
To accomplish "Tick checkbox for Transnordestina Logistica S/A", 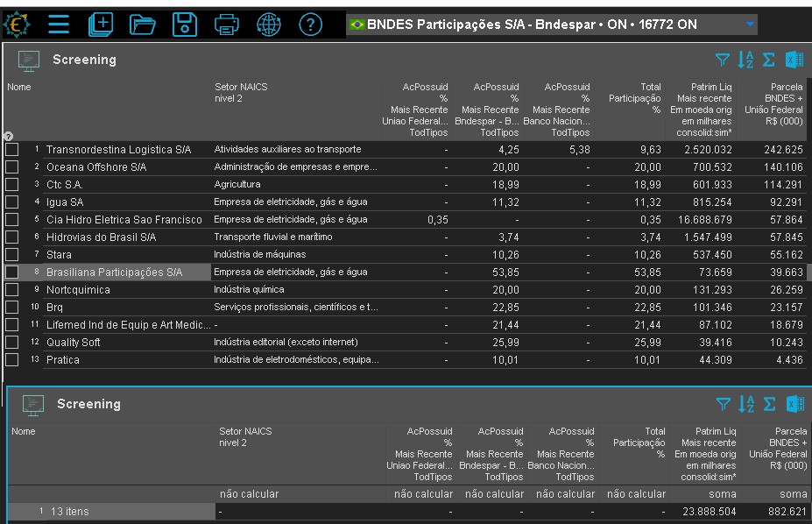I will click(12, 150).
